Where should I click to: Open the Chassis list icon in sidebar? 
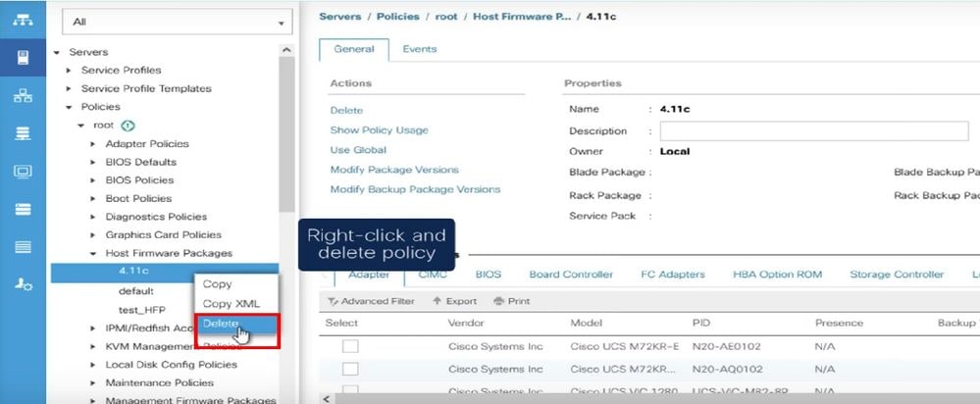pyautogui.click(x=24, y=247)
